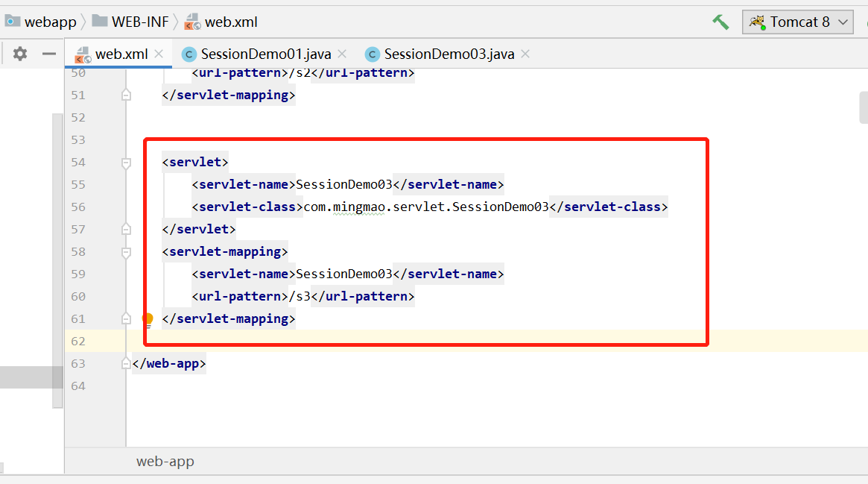Click the Tomcat icon in run configuration
Image resolution: width=868 pixels, height=484 pixels.
point(757,22)
